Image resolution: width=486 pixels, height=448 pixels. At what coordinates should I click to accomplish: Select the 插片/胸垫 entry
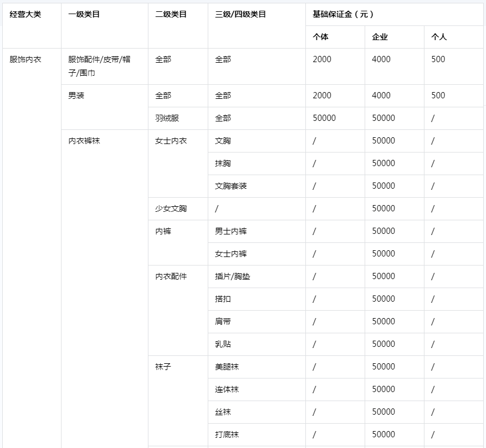point(233,276)
